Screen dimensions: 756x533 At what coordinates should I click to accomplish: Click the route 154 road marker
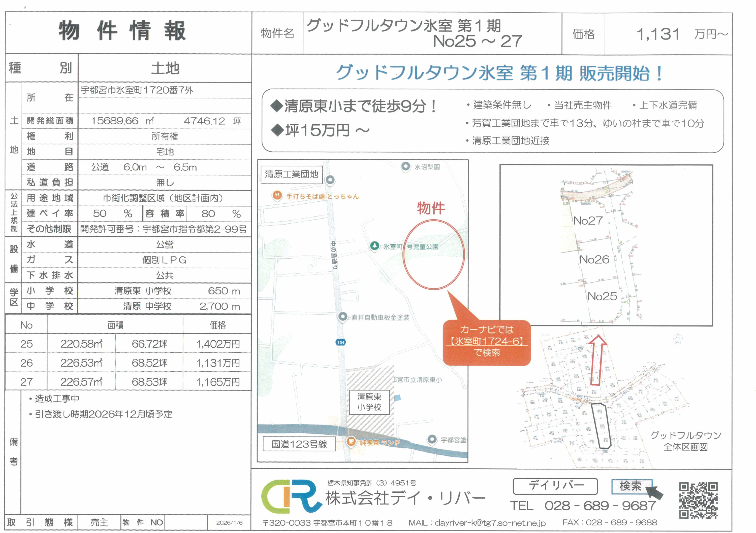pyautogui.click(x=340, y=342)
